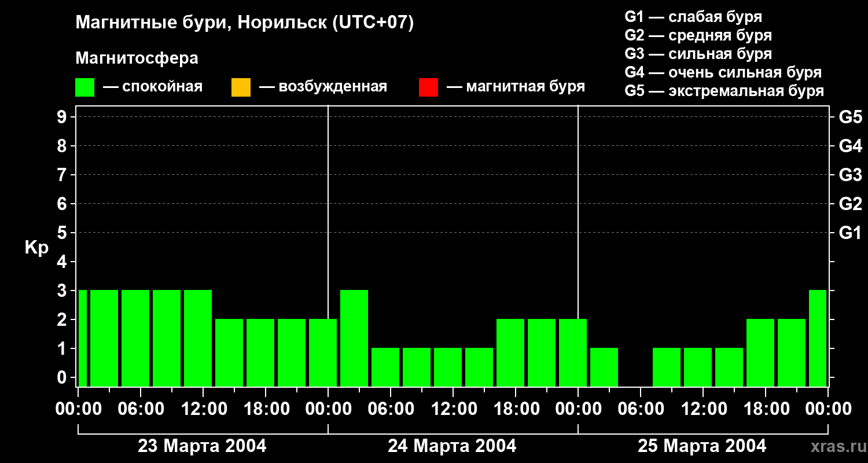Click the last Kp 3 bar on 25 March
Image resolution: width=868 pixels, height=463 pixels.
point(818,338)
